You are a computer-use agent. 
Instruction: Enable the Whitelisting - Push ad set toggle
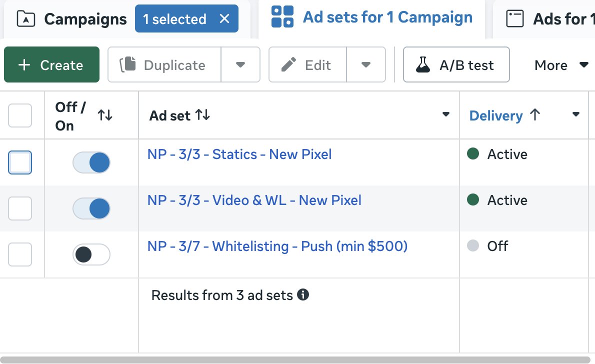click(91, 254)
